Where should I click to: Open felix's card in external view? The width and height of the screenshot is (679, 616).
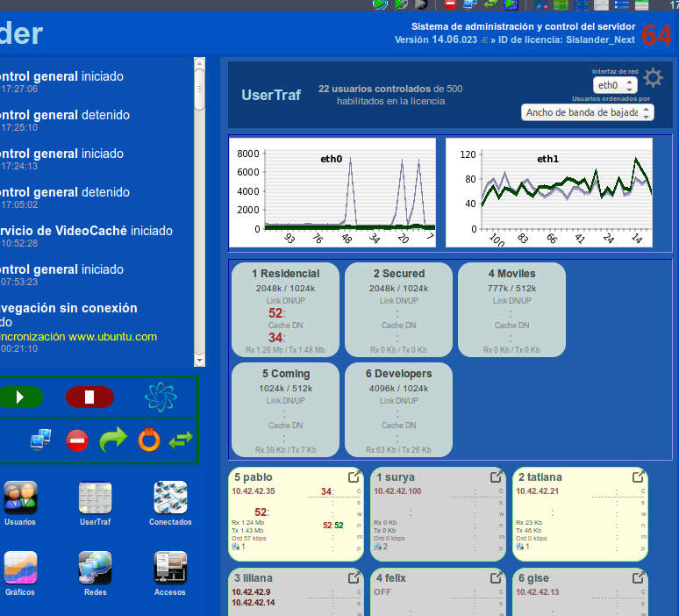tap(497, 577)
